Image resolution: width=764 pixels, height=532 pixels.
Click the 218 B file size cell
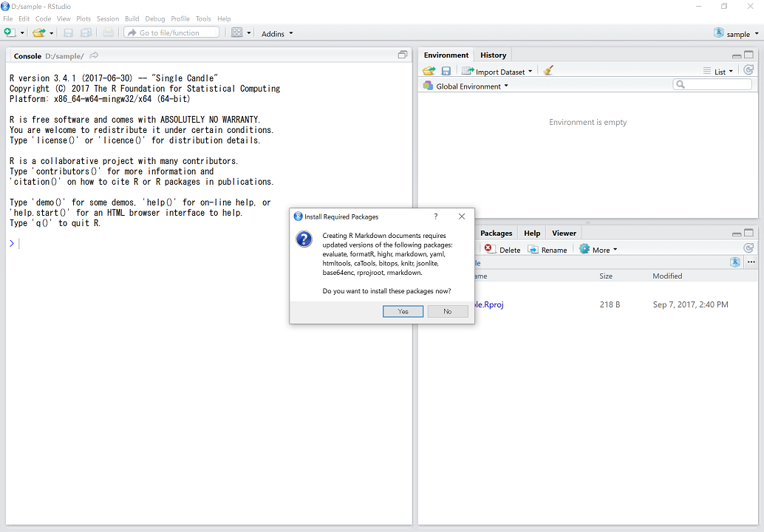(x=610, y=304)
